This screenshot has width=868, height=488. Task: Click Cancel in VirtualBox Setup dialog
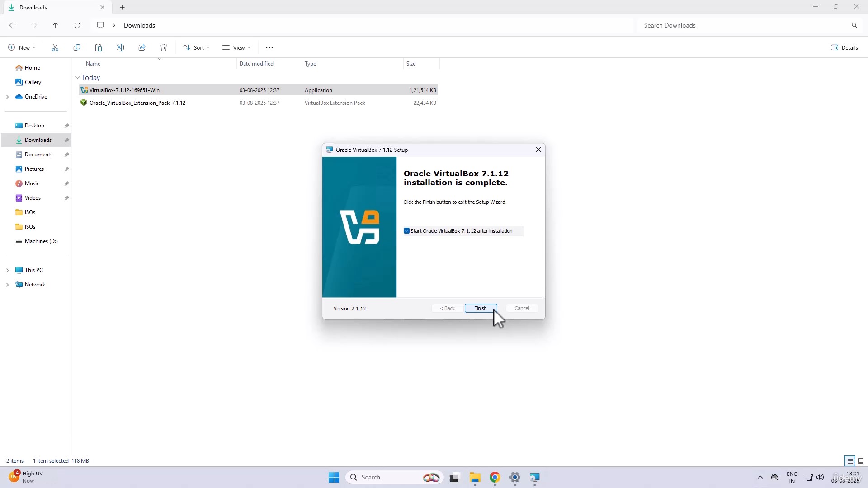click(x=522, y=308)
